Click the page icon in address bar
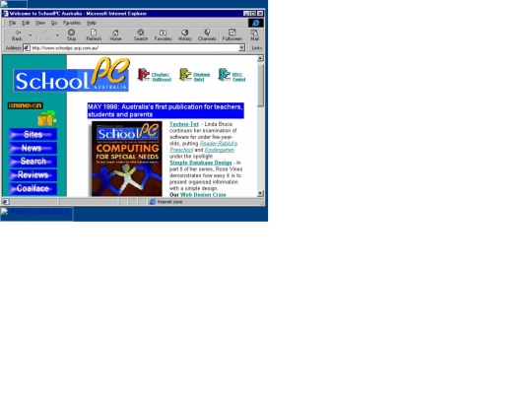This screenshot has width=532, height=399. pos(27,48)
